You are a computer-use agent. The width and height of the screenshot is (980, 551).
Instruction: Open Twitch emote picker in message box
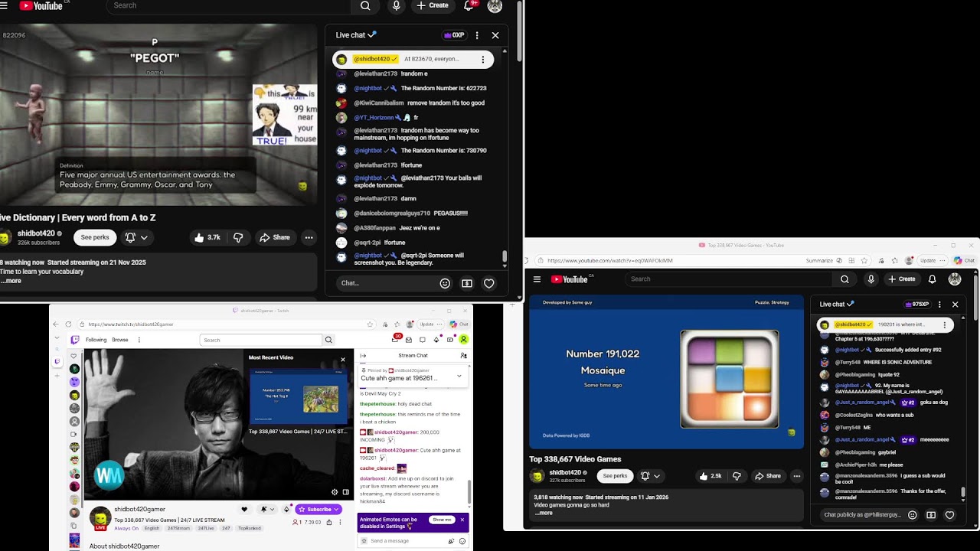tap(462, 541)
